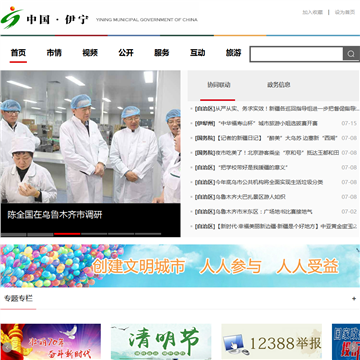
Task: Click the Yining government logo emblem
Action: 12,18
